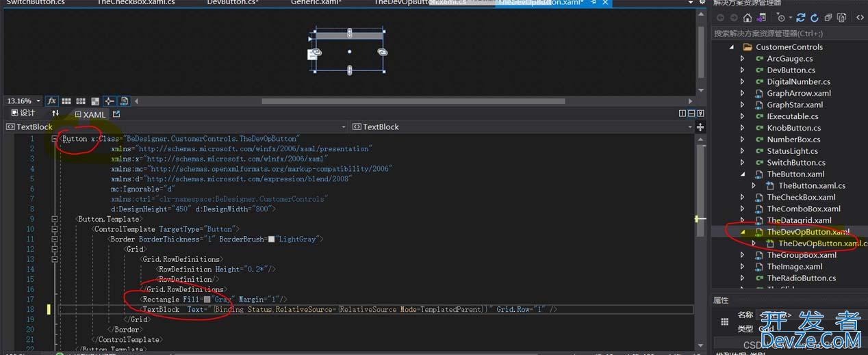Click Gray fill color swatch on line 17
The width and height of the screenshot is (868, 355).
207,300
